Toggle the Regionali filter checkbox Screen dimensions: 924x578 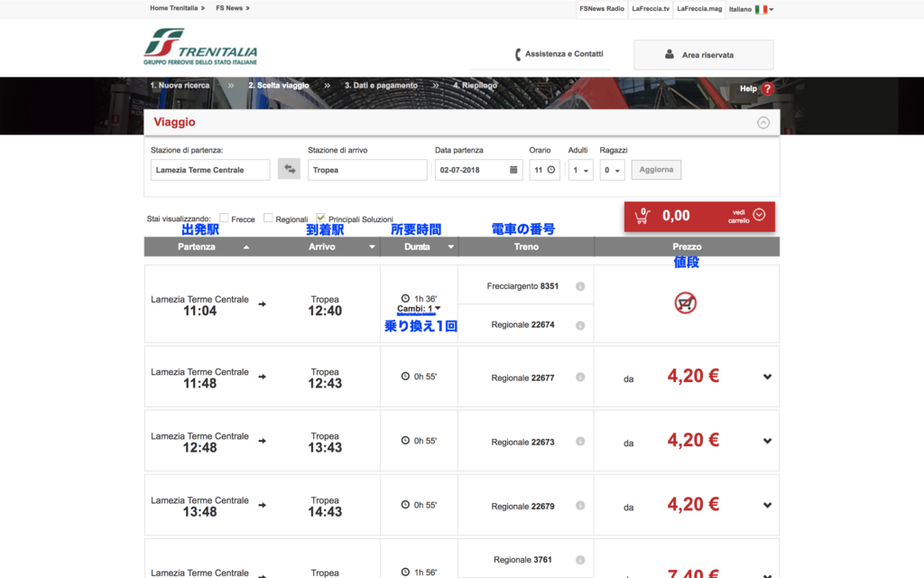tap(268, 219)
